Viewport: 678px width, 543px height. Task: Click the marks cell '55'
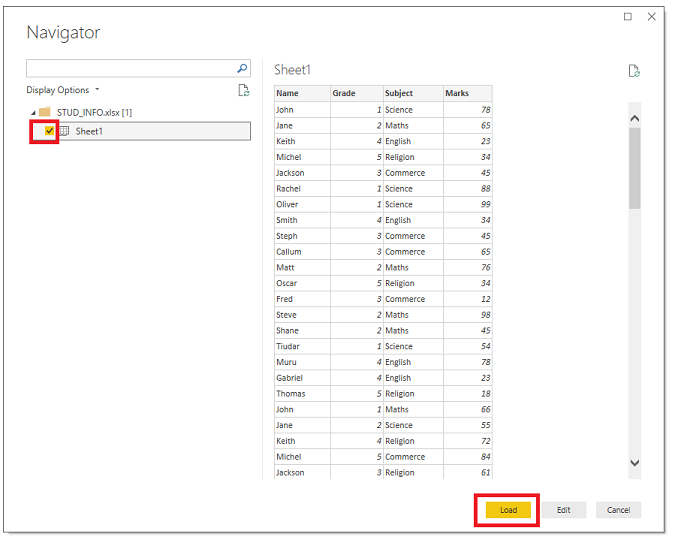[468, 425]
